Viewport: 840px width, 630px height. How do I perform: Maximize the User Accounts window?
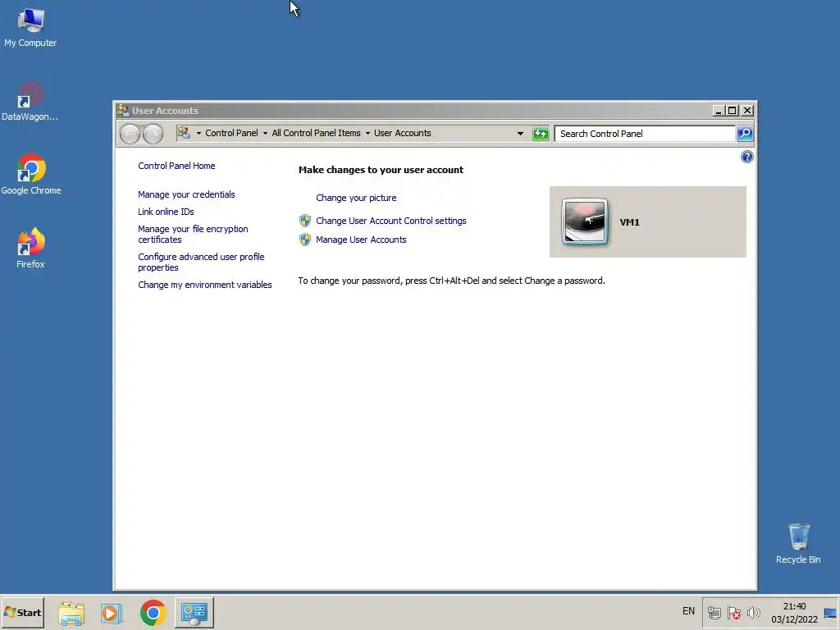(733, 111)
